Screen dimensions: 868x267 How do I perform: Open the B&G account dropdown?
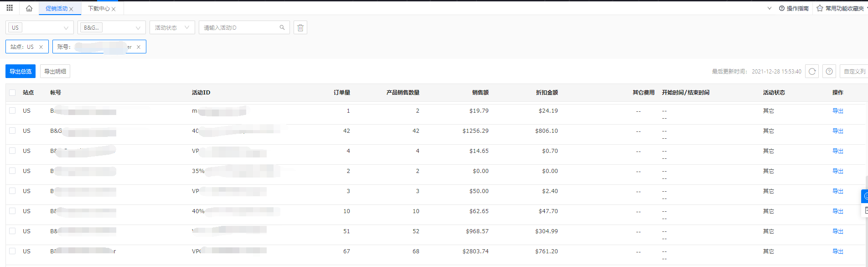coord(138,28)
